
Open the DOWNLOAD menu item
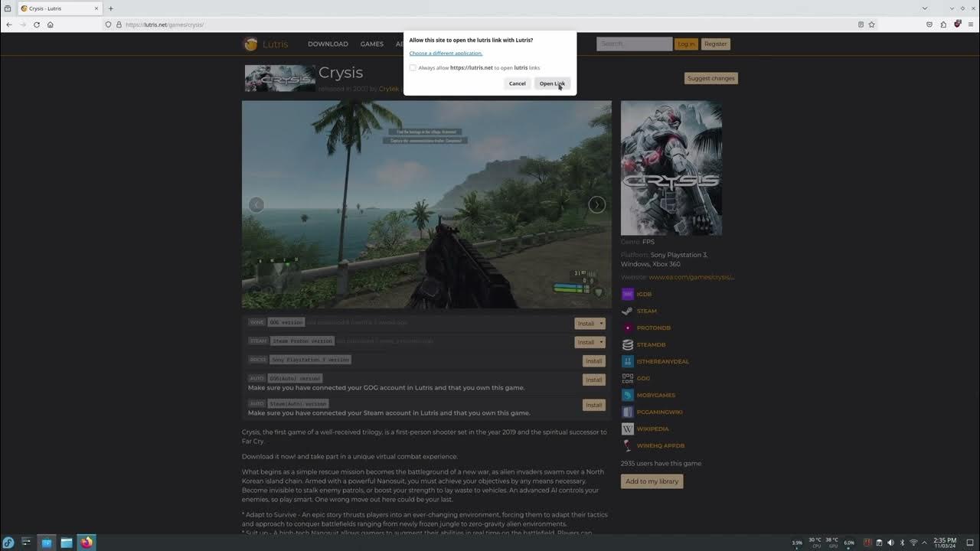click(x=328, y=44)
